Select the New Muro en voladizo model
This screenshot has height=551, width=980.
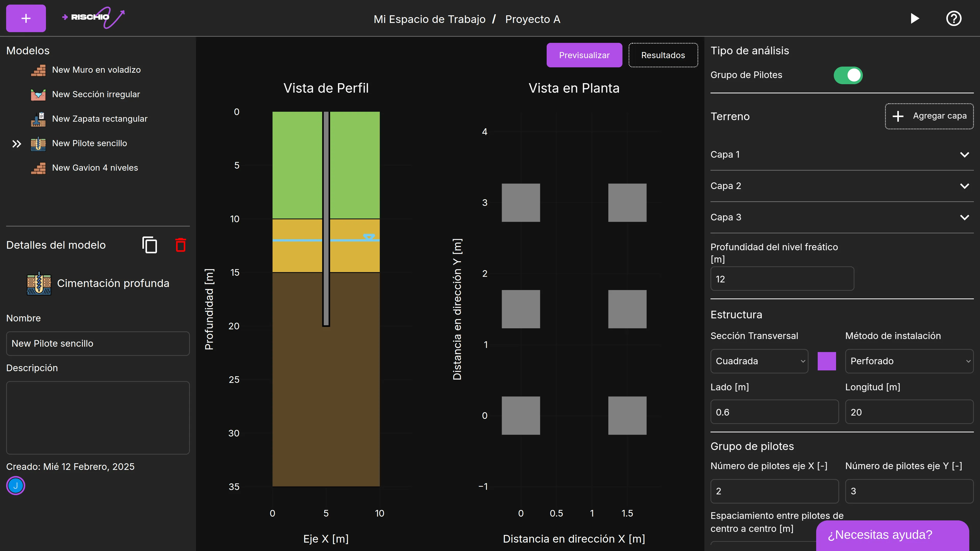(x=96, y=70)
